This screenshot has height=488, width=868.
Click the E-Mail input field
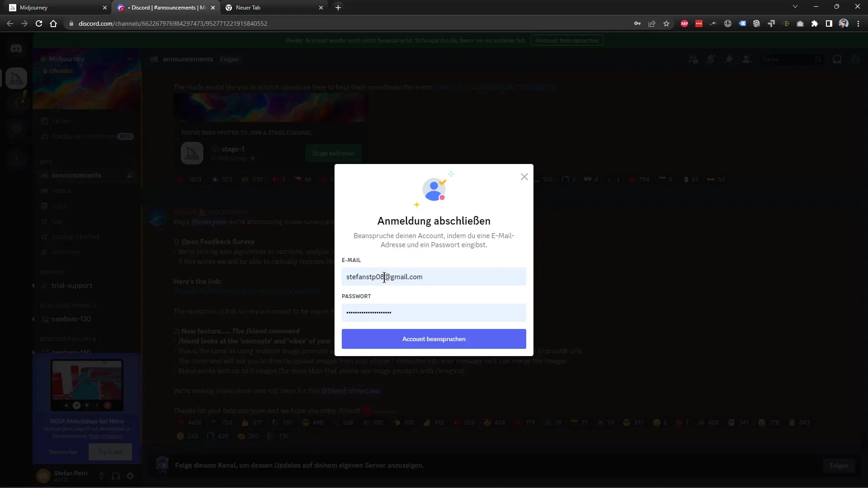(x=434, y=277)
